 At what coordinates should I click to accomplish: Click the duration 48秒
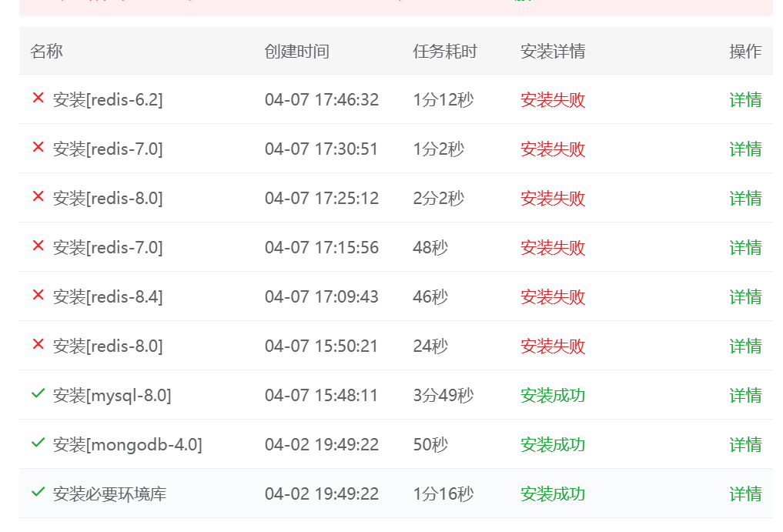[x=430, y=247]
